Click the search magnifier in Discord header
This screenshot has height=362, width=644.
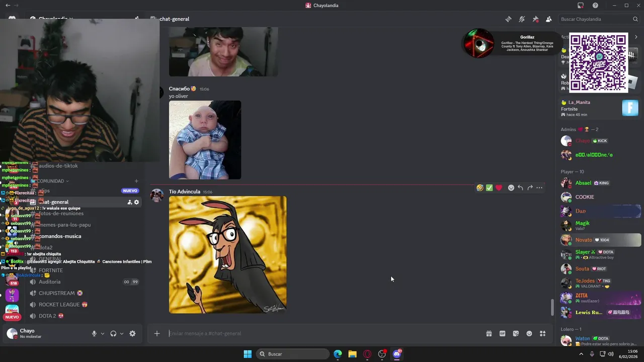(x=635, y=19)
